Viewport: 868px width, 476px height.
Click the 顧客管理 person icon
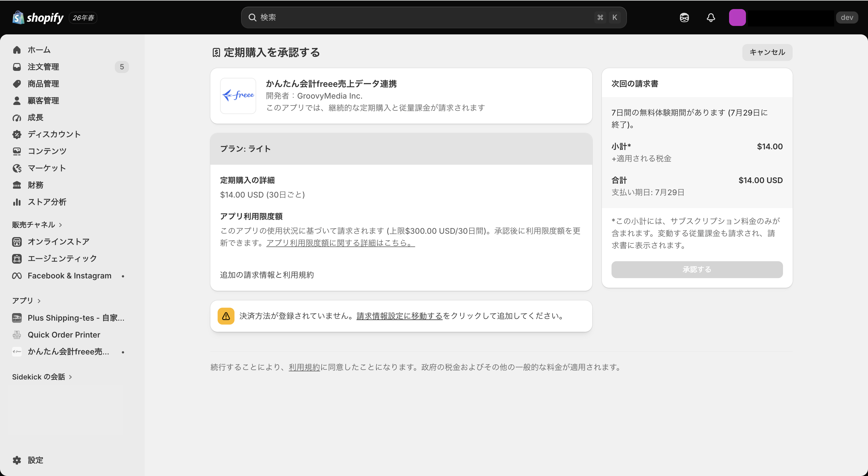[x=17, y=100]
